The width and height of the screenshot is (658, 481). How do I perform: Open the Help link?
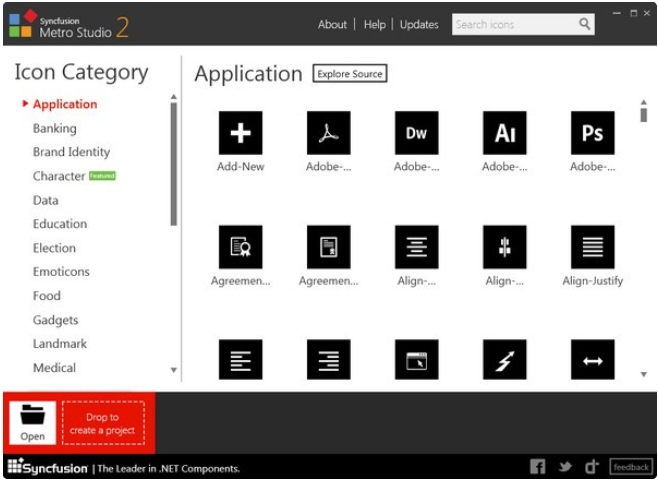click(x=375, y=24)
